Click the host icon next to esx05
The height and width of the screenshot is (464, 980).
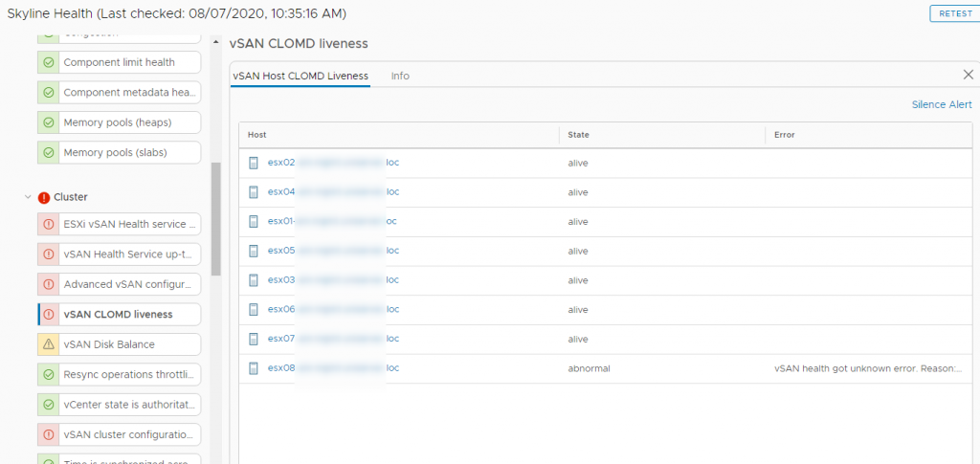point(253,251)
